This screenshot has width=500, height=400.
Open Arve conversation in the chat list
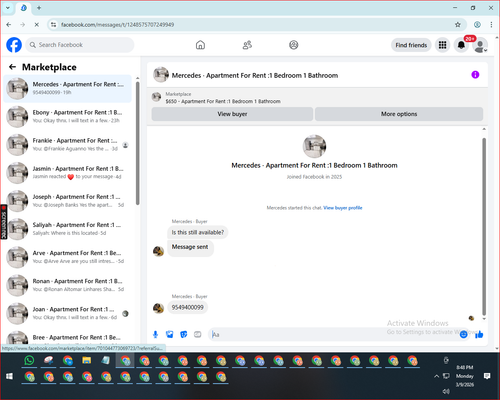click(x=67, y=257)
